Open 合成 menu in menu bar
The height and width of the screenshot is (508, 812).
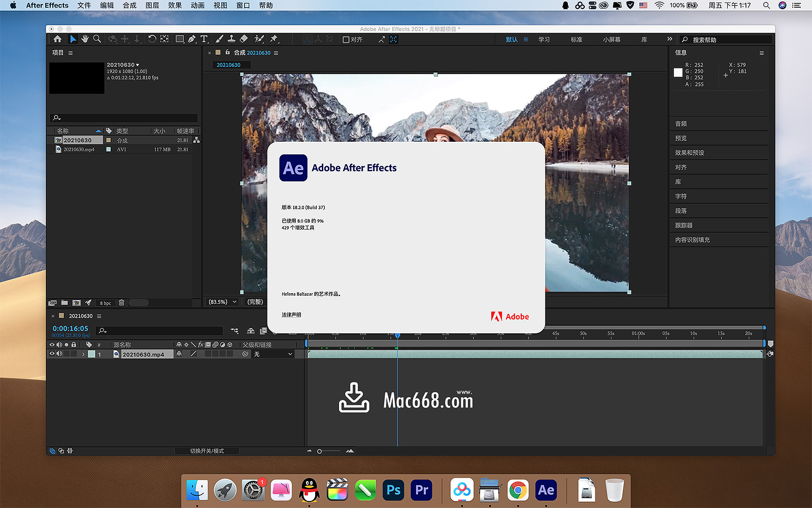pos(130,6)
